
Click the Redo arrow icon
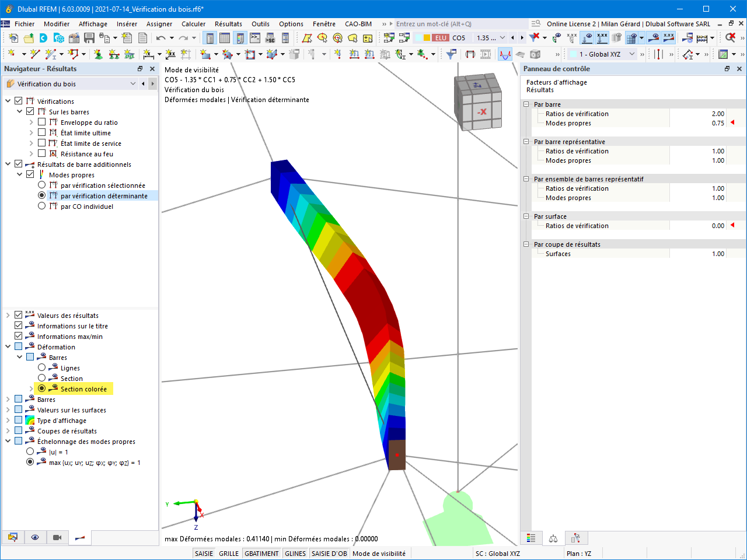coord(183,38)
